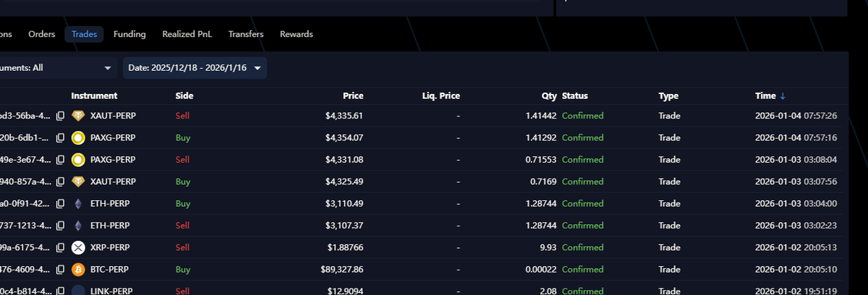868x295 pixels.
Task: Click Ethereum icon in $3,110.49 row
Action: coord(78,203)
